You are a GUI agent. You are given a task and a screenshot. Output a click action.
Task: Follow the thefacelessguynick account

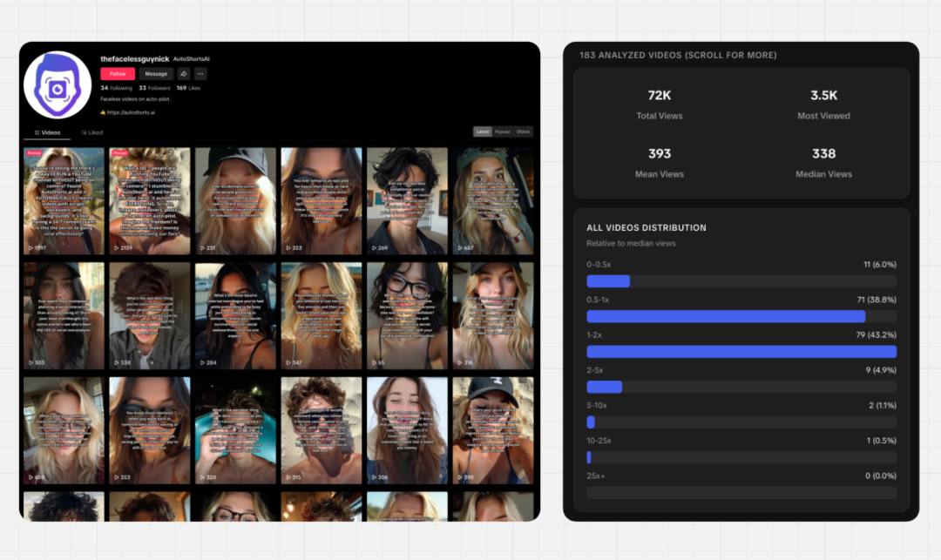[x=118, y=74]
